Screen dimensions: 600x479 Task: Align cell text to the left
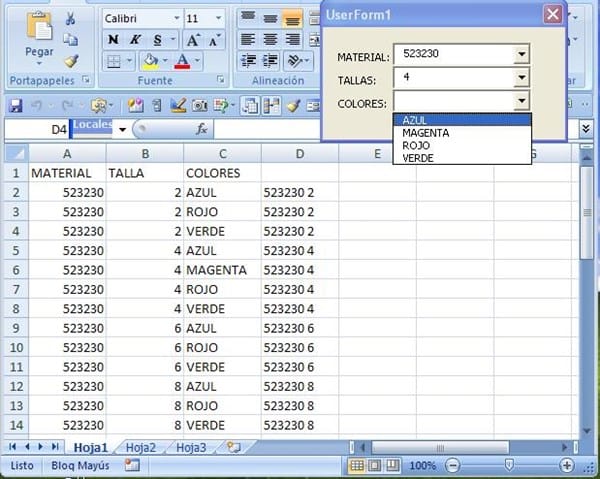(x=248, y=39)
